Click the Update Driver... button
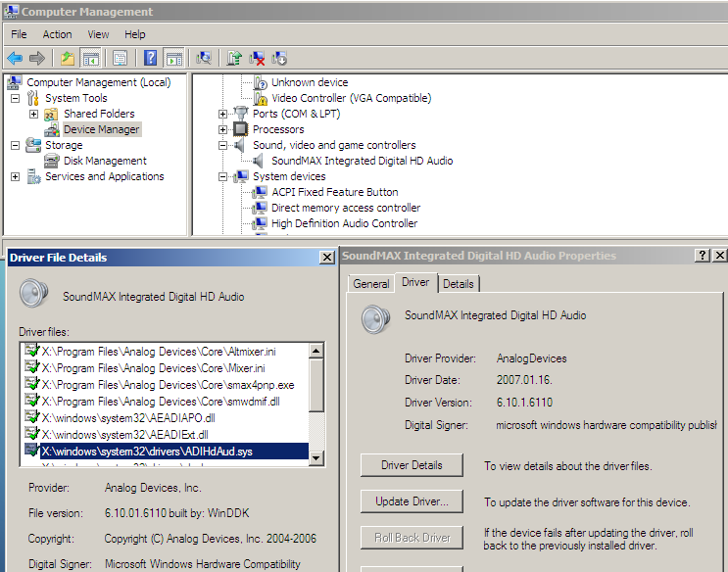Viewport: 728px width, 572px height. click(x=410, y=501)
